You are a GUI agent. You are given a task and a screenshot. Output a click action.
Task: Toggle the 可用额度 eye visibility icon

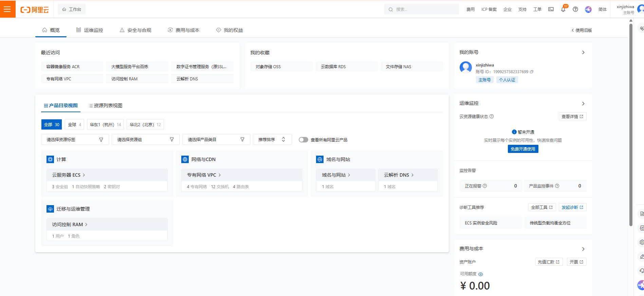481,274
